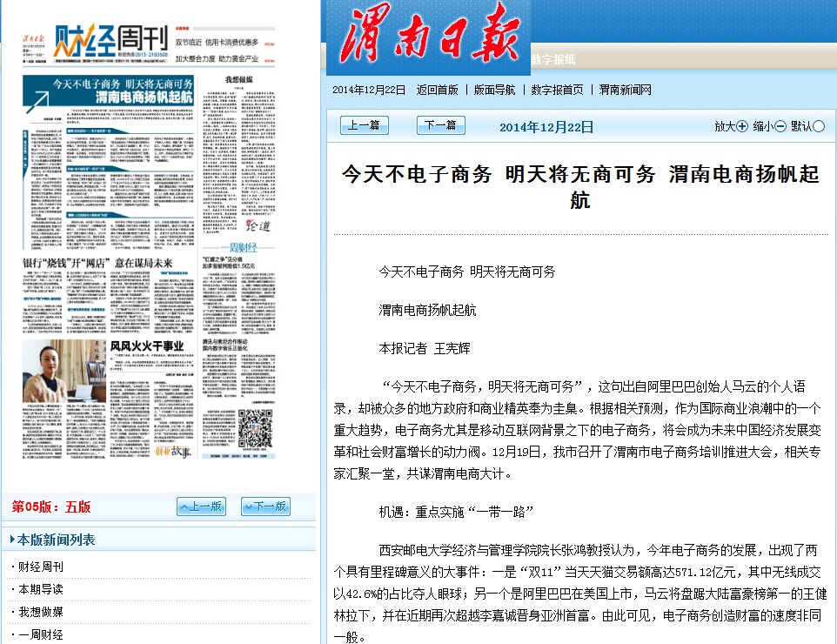The height and width of the screenshot is (644, 837).
Task: Click the 银行烧钱开网店 headline on the page image
Action: (97, 263)
